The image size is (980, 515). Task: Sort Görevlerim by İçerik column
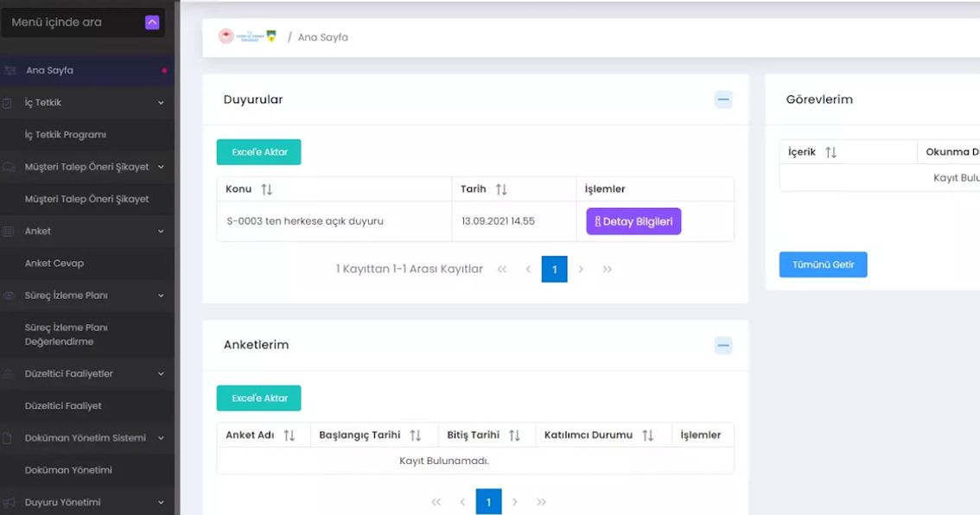point(830,152)
